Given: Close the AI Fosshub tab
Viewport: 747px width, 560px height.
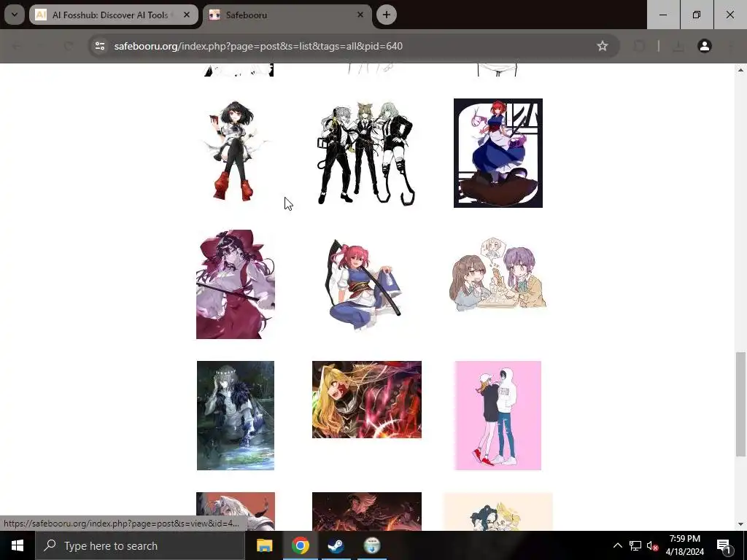Looking at the screenshot, I should pyautogui.click(x=187, y=15).
